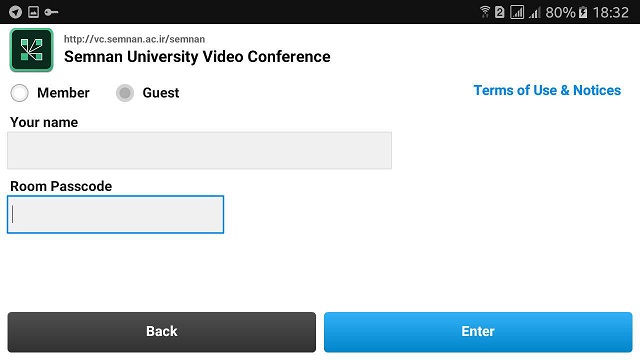Viewport: 640px width, 360px height.
Task: Focus the Your name text field
Action: (x=199, y=150)
